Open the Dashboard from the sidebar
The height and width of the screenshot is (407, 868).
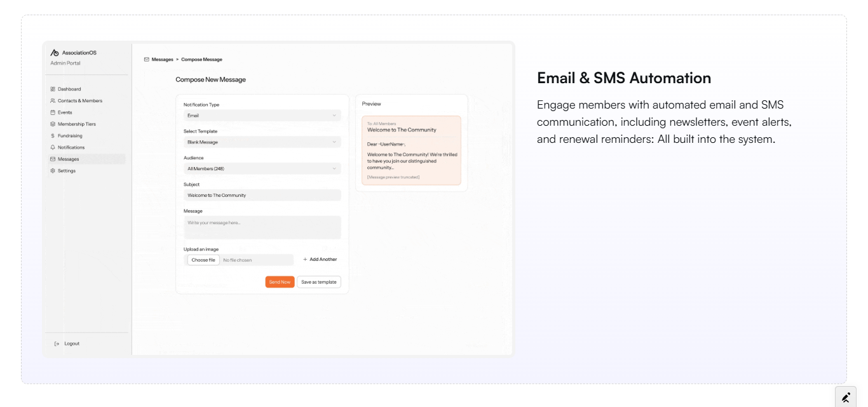click(x=53, y=89)
